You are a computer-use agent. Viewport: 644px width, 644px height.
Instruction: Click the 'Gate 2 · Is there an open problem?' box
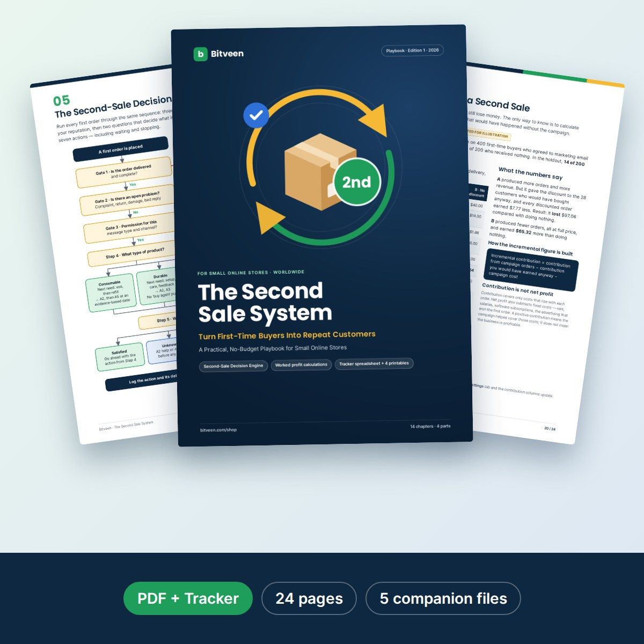[x=128, y=200]
